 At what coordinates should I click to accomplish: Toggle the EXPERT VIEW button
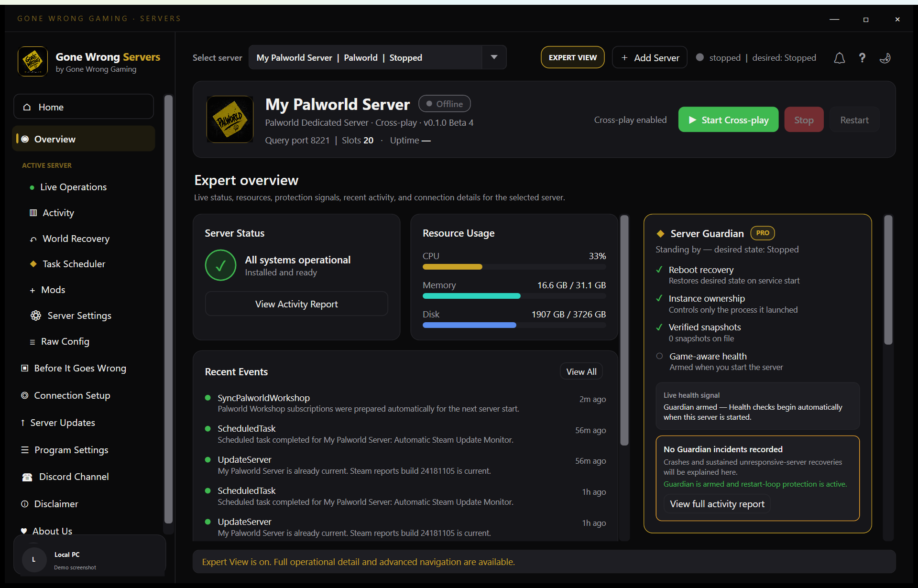click(573, 57)
